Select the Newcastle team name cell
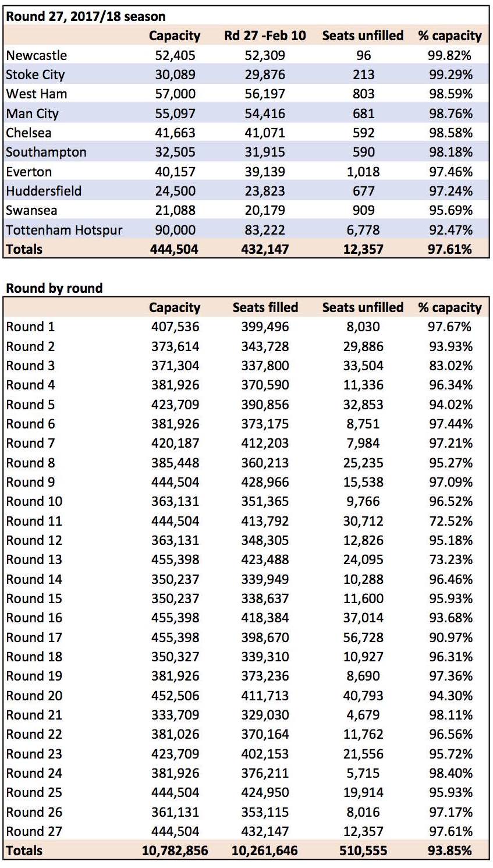 pyautogui.click(x=37, y=55)
